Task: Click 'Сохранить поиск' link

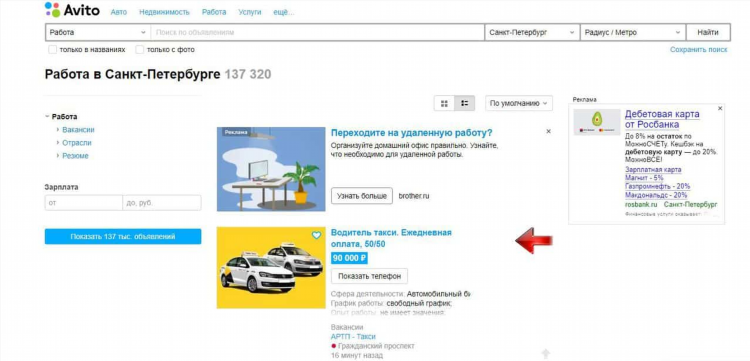Action: tap(698, 50)
